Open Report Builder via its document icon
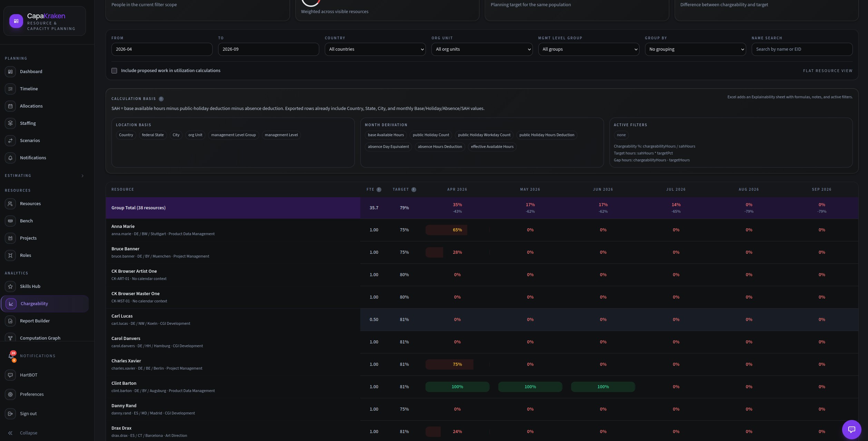 tap(10, 321)
